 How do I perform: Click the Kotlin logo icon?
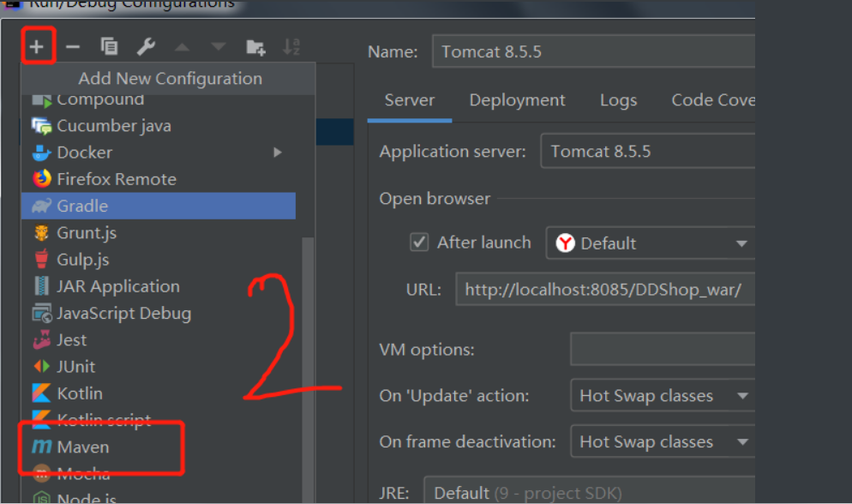[x=42, y=393]
